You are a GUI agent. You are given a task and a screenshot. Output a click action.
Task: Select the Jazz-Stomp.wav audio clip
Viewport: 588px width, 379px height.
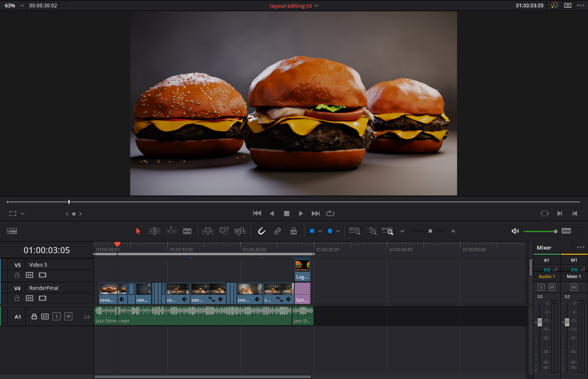pos(191,316)
